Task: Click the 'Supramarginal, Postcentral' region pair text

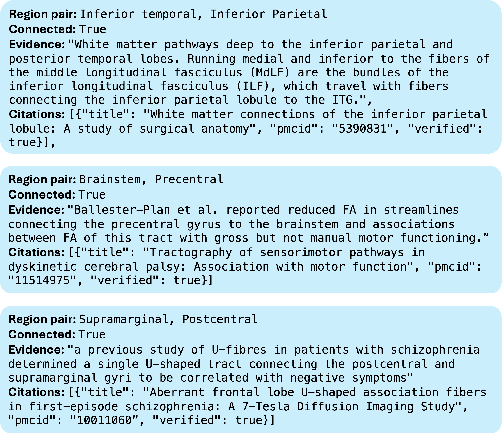Action: pos(168,319)
